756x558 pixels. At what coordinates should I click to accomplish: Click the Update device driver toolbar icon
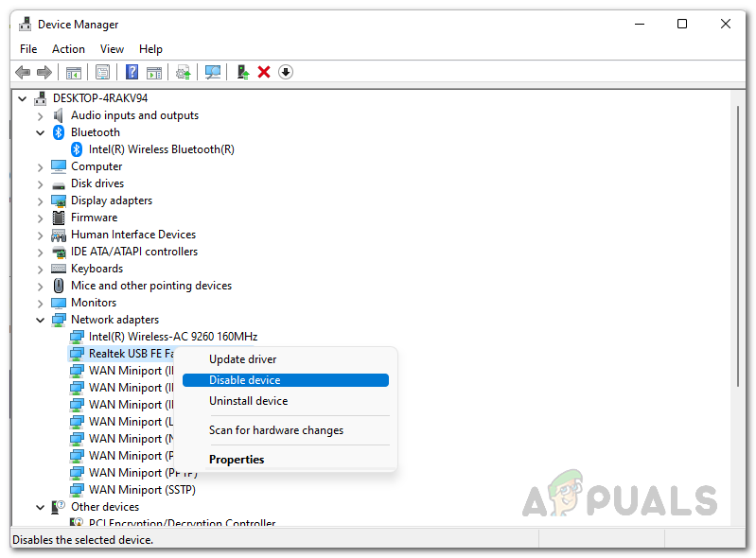pos(184,72)
